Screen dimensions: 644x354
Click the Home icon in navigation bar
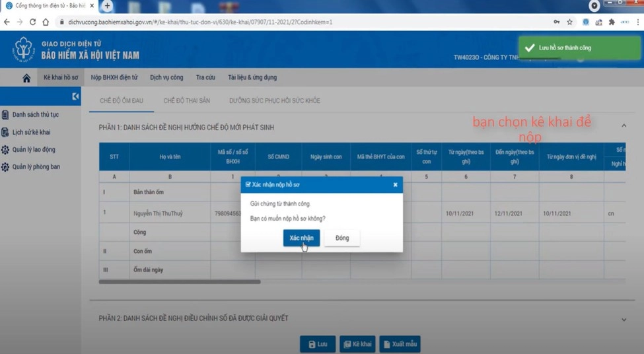click(x=26, y=78)
